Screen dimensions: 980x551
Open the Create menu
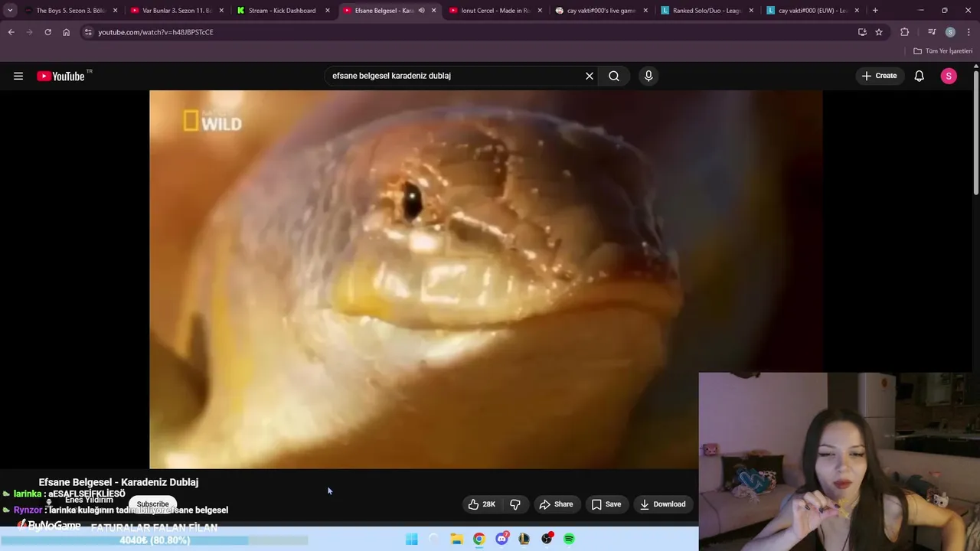879,76
